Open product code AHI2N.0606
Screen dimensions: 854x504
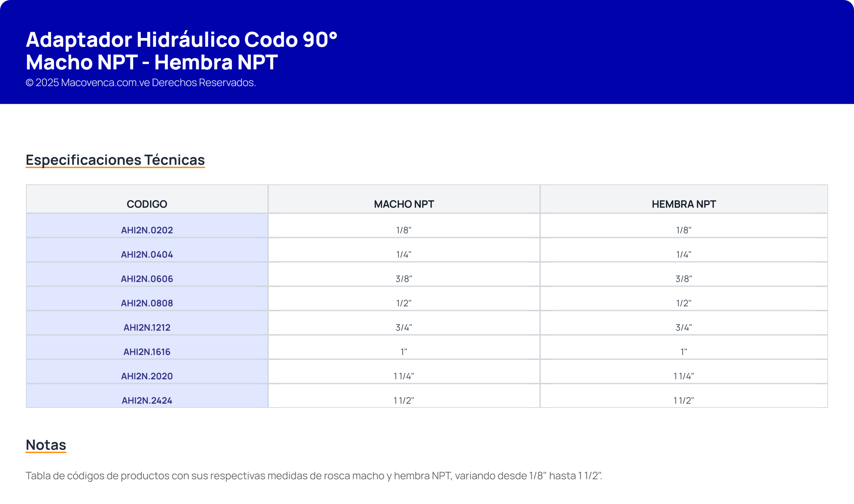click(147, 279)
